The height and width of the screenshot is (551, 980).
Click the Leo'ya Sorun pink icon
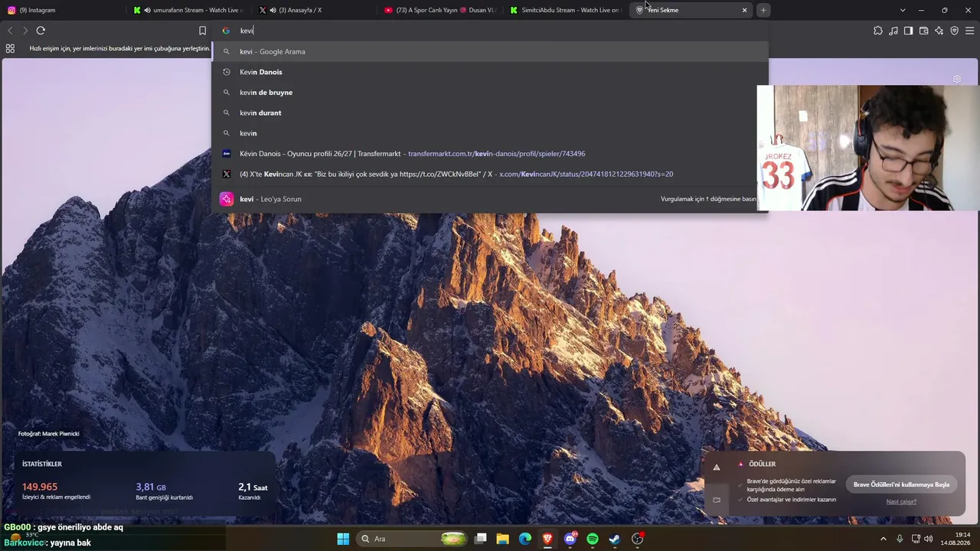pos(227,199)
